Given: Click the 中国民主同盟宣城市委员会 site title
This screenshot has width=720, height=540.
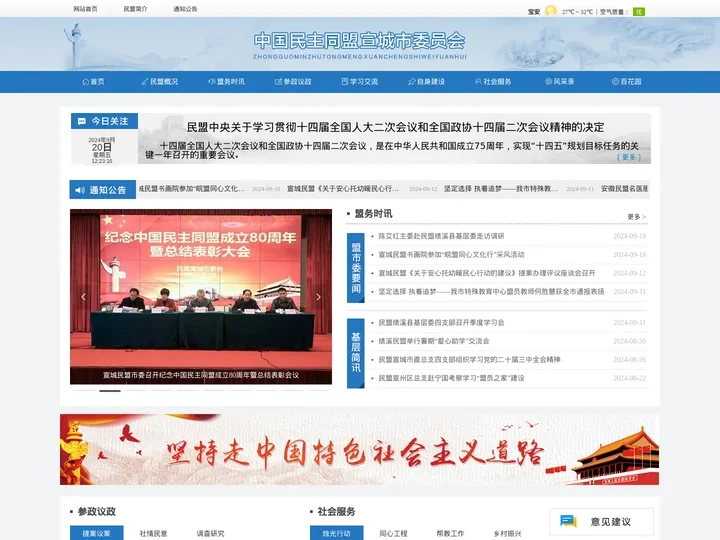Looking at the screenshot, I should coord(360,41).
